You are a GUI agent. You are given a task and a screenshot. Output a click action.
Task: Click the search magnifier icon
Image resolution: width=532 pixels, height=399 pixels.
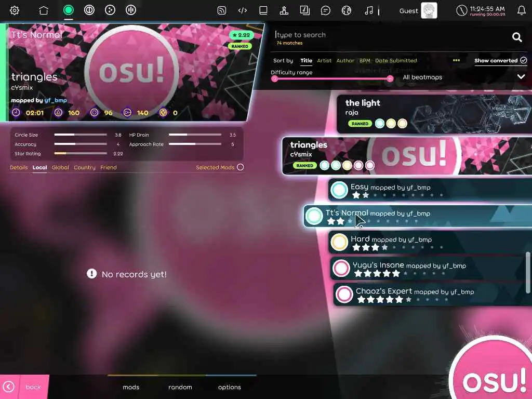tap(517, 37)
